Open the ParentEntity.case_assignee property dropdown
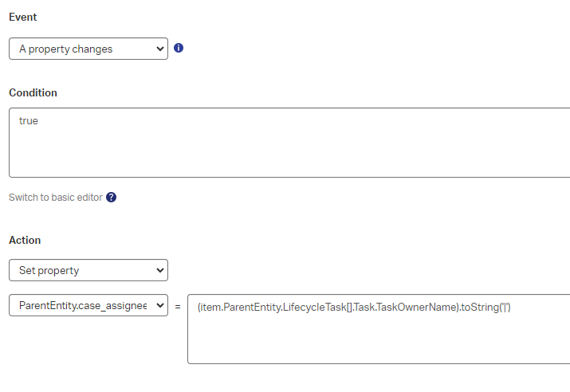 pyautogui.click(x=88, y=305)
